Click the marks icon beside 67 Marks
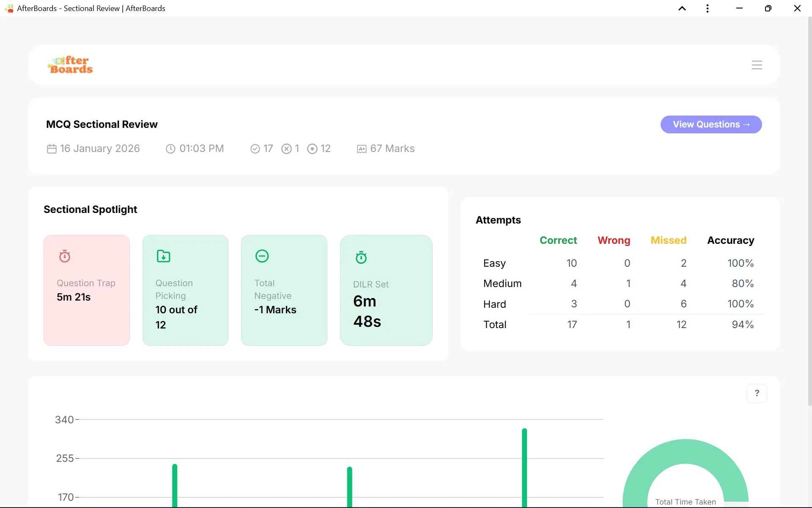This screenshot has height=508, width=812. [x=362, y=149]
